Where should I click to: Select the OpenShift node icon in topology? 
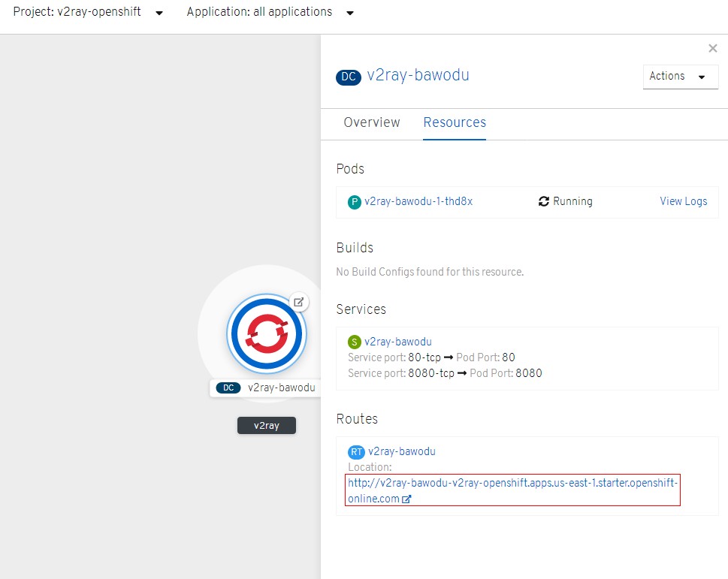(267, 333)
